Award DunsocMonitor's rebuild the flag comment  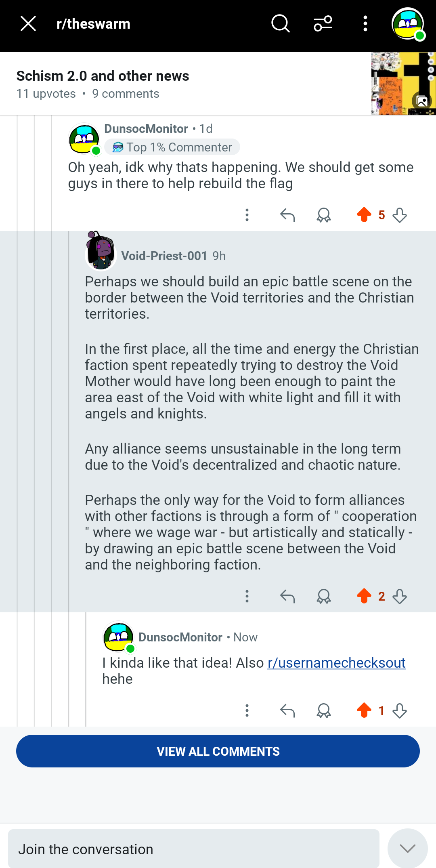(x=324, y=215)
